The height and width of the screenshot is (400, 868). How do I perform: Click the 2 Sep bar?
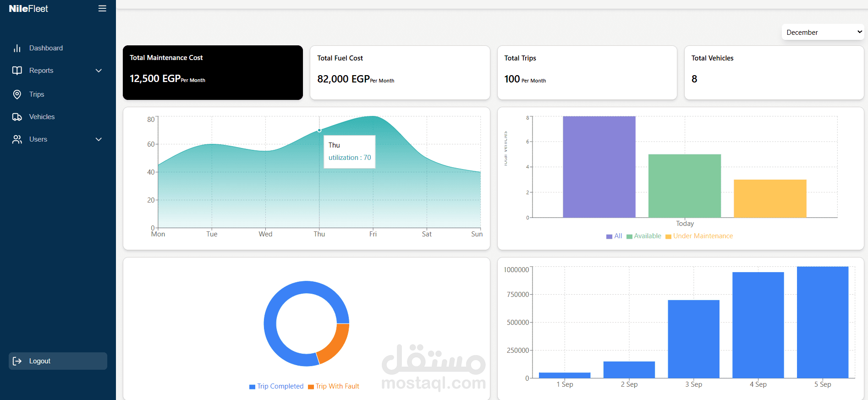tap(629, 370)
